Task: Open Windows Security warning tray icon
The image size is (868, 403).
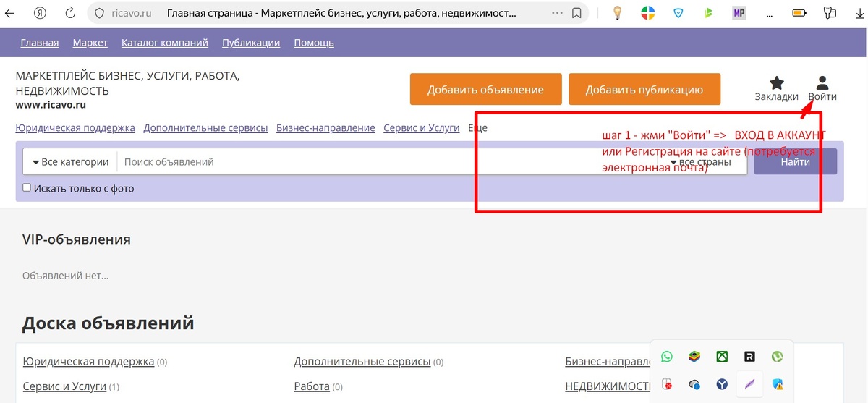Action: pos(778,384)
